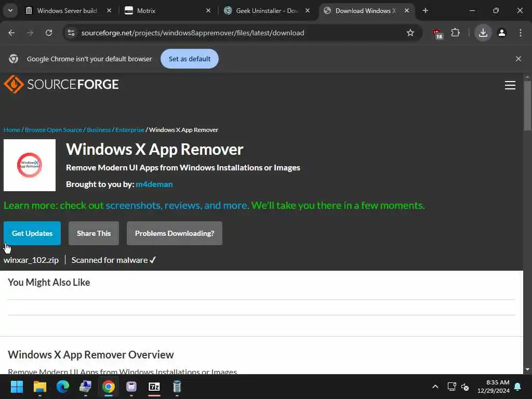Expand the system tray hidden icons chevron
Screen dimensions: 532x399
[x=435, y=387]
